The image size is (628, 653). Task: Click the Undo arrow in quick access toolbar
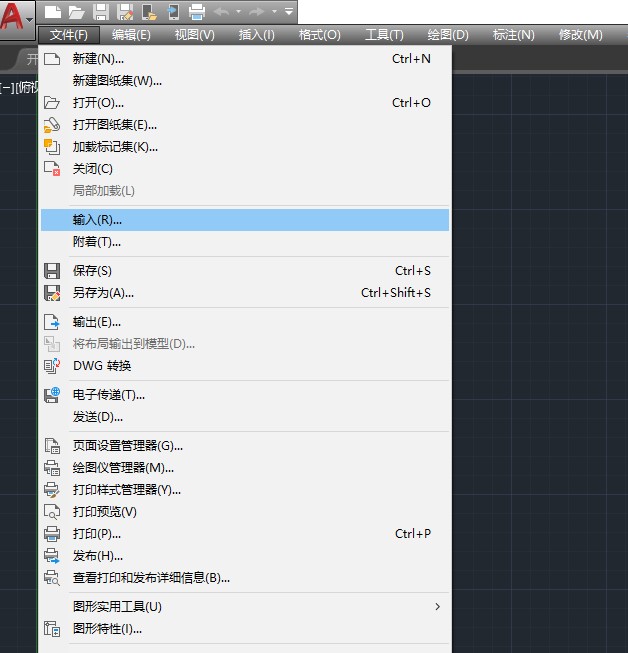[x=222, y=12]
